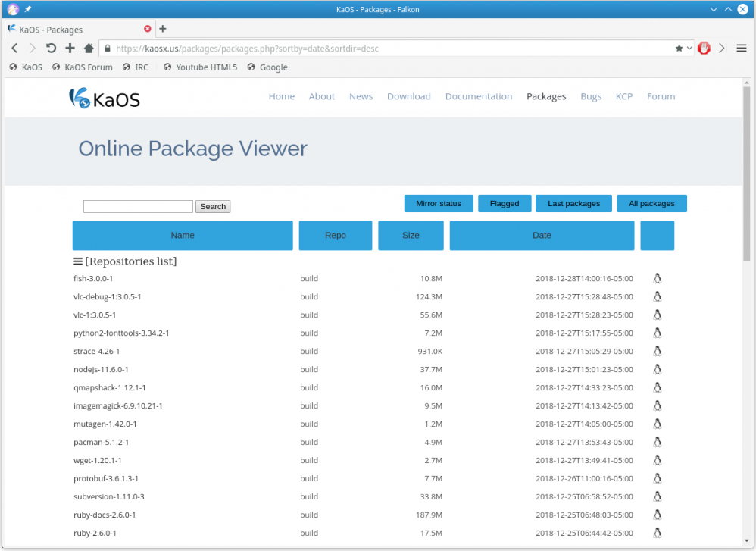Expand the Repositories list

[x=125, y=261]
